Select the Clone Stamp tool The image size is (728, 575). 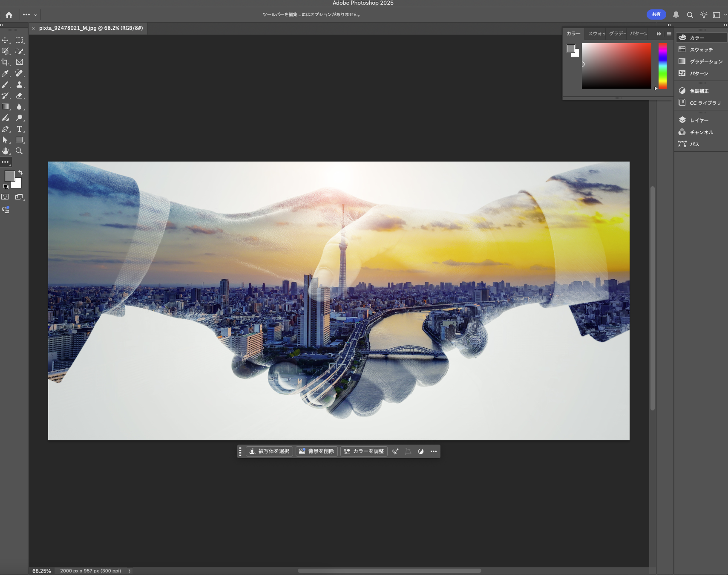(19, 84)
